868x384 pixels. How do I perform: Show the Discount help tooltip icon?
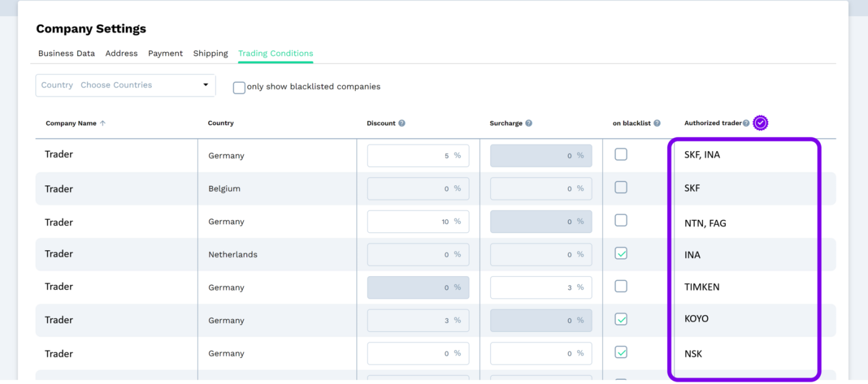click(402, 123)
